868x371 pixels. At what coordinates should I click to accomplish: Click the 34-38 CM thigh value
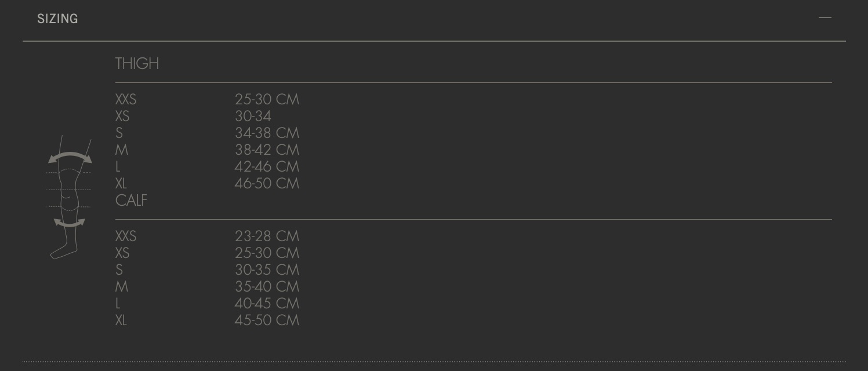pos(267,133)
